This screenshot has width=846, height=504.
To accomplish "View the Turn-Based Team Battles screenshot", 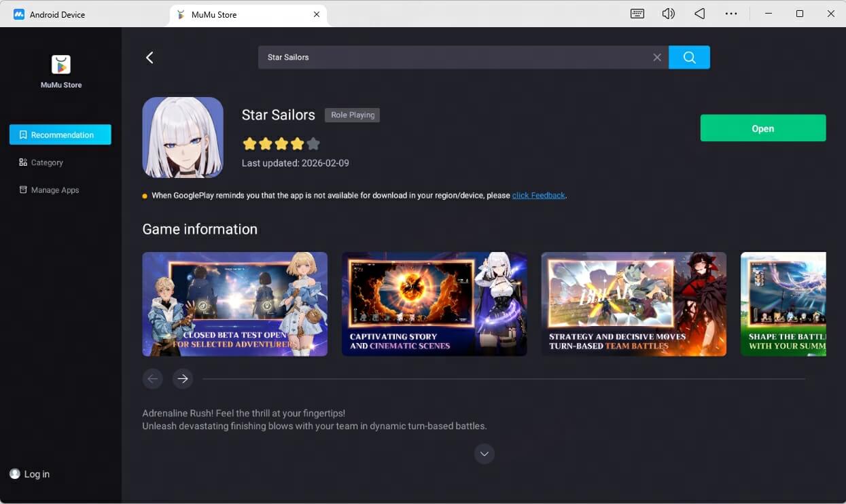I will (633, 304).
